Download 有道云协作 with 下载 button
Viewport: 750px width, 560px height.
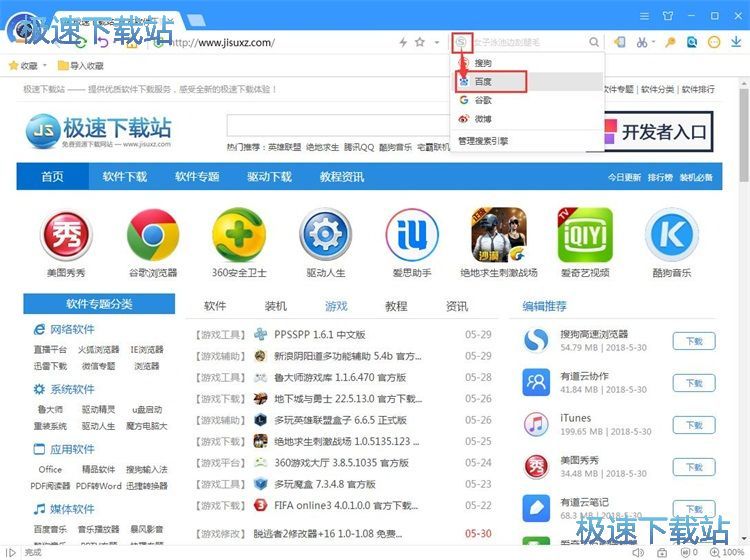694,383
